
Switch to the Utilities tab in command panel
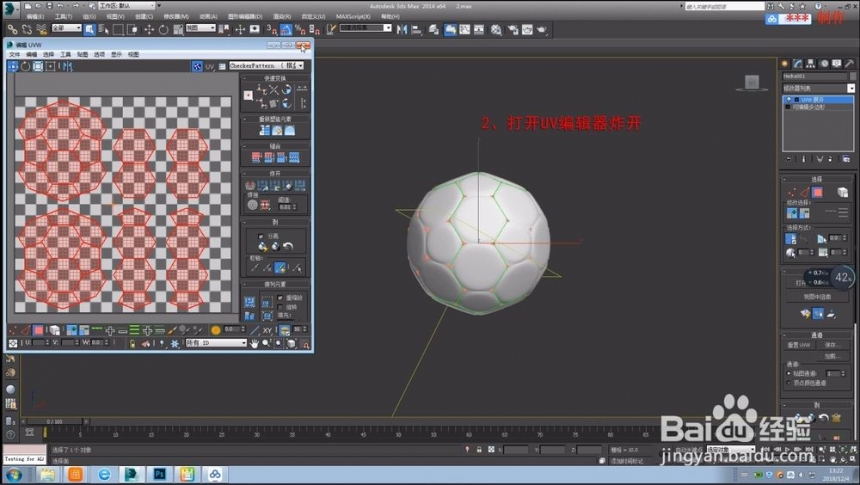pyautogui.click(x=850, y=64)
